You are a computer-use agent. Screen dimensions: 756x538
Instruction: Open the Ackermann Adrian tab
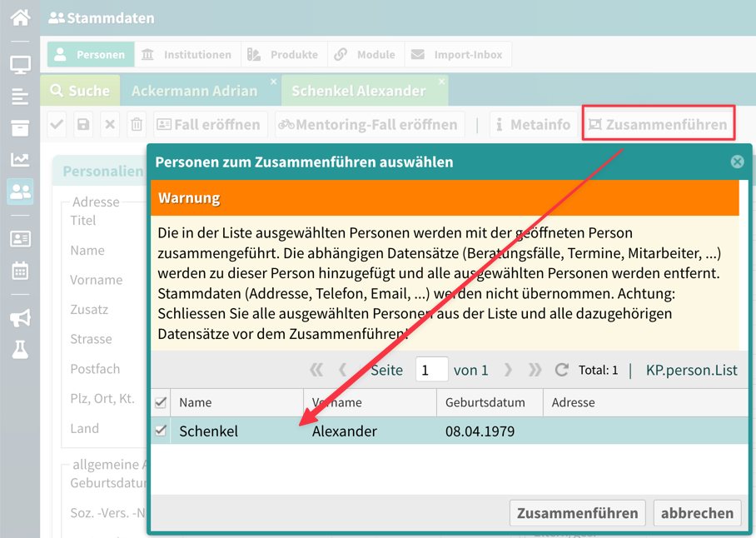(195, 91)
